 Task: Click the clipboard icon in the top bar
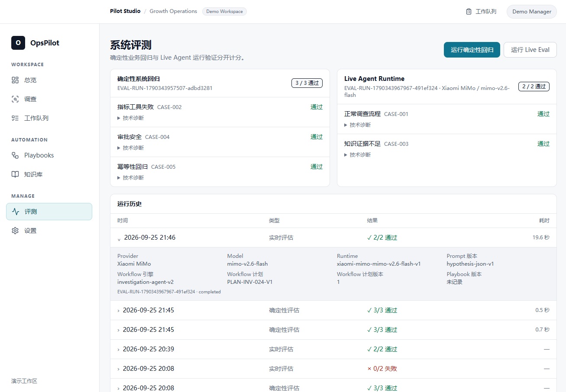tap(469, 12)
